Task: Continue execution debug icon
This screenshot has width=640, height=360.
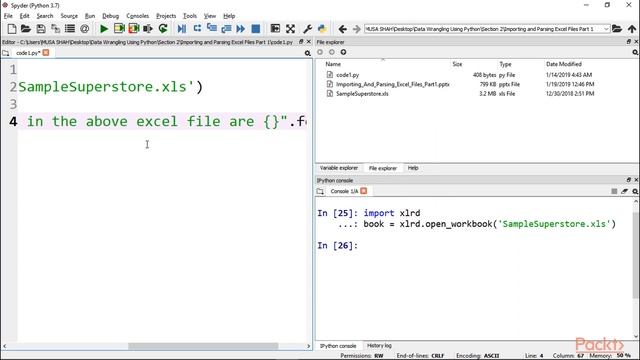Action: tap(241, 29)
